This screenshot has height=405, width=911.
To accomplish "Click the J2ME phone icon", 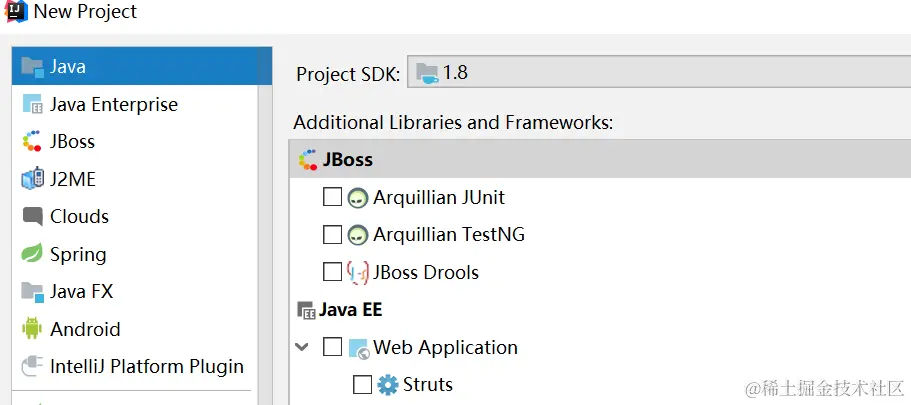I will 33,178.
